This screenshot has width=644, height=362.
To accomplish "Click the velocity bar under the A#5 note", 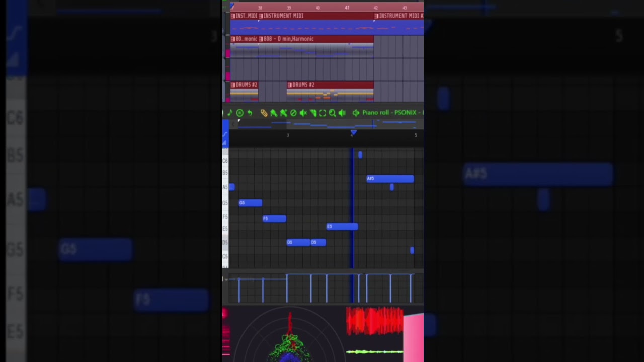I will (x=367, y=288).
